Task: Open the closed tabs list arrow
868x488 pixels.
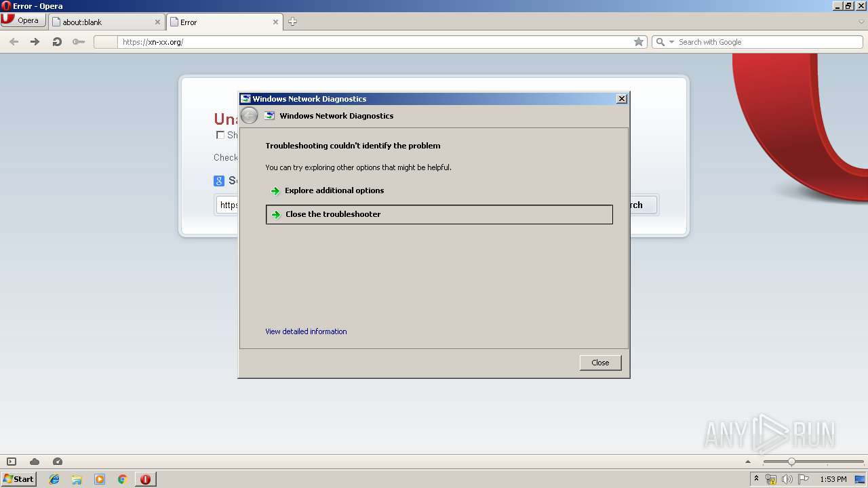Action: 861,22
